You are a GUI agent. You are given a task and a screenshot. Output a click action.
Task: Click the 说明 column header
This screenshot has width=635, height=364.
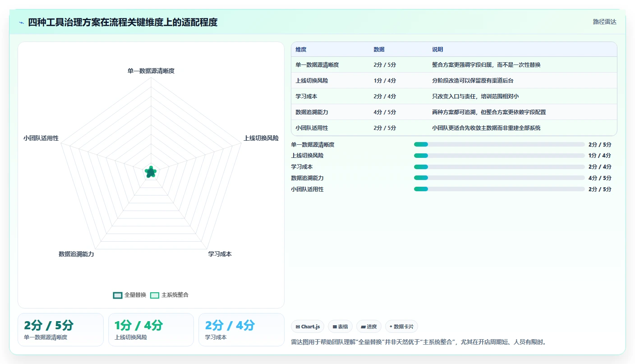(437, 50)
